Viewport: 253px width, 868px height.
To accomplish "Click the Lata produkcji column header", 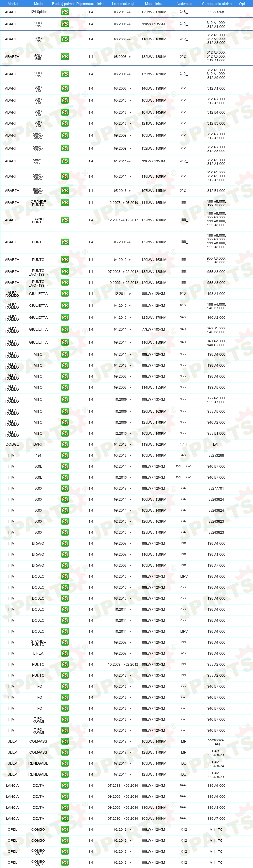I will [123, 3].
